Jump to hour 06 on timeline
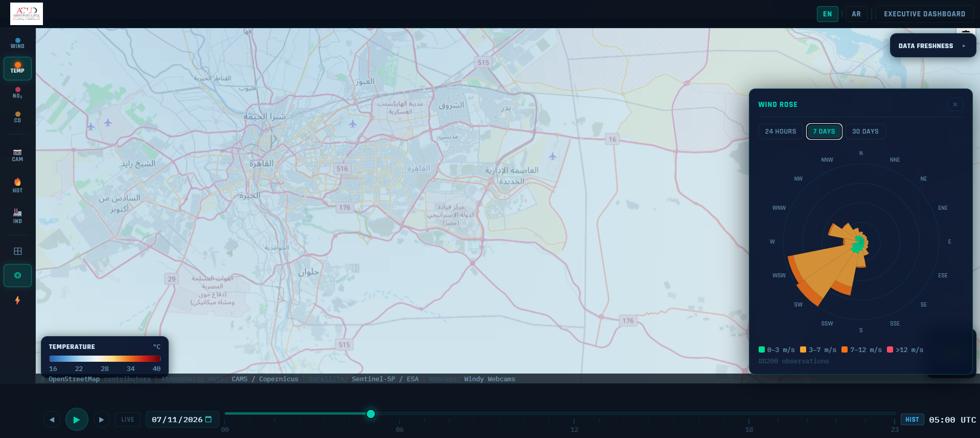The image size is (980, 438). [x=400, y=429]
